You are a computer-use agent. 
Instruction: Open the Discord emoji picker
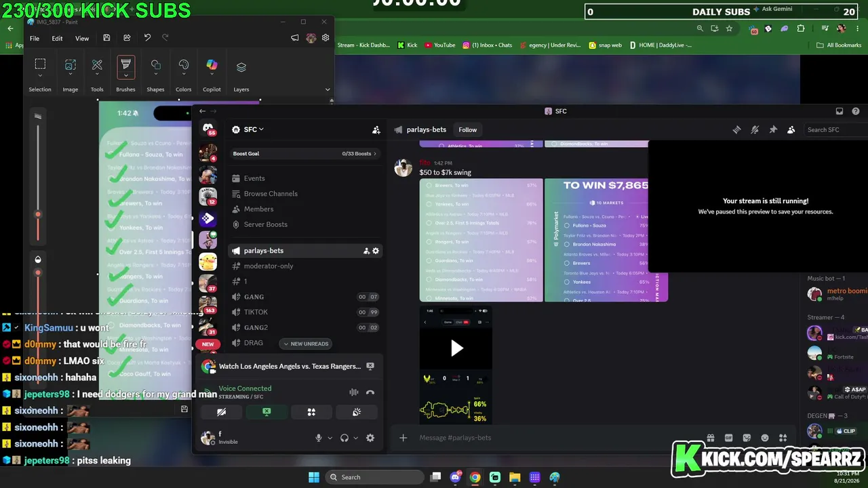765,438
